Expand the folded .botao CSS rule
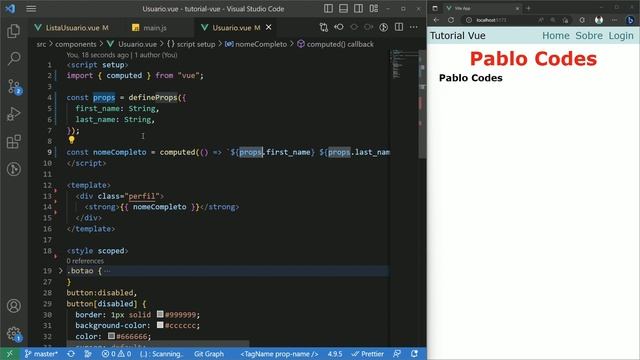640x360 pixels. click(60, 271)
